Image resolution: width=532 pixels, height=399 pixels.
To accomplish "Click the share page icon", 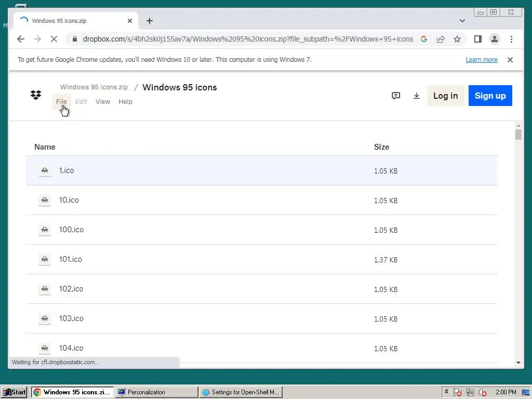I will [x=441, y=39].
